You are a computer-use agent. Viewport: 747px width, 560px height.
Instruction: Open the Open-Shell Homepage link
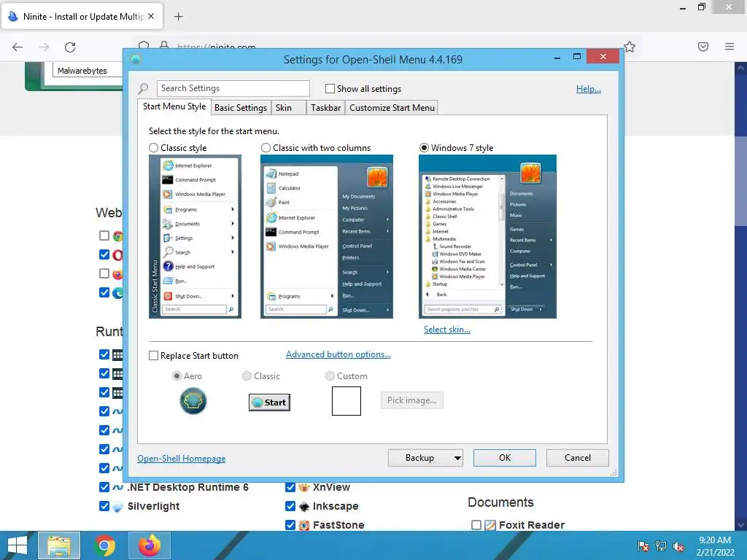[182, 459]
